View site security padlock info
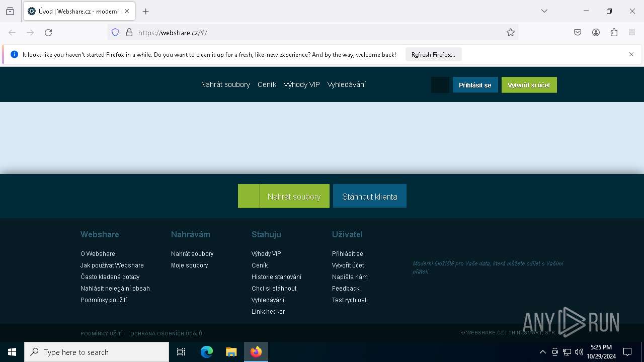 pos(129,33)
